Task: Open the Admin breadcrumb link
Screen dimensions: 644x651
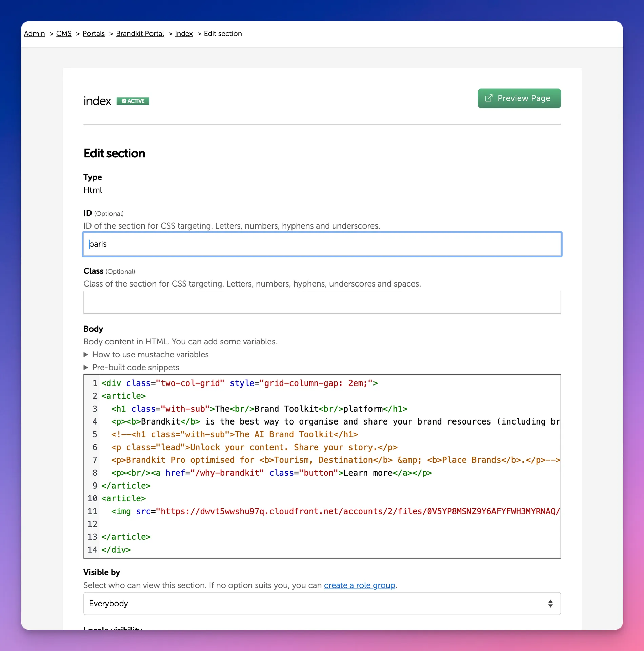Action: coord(34,34)
